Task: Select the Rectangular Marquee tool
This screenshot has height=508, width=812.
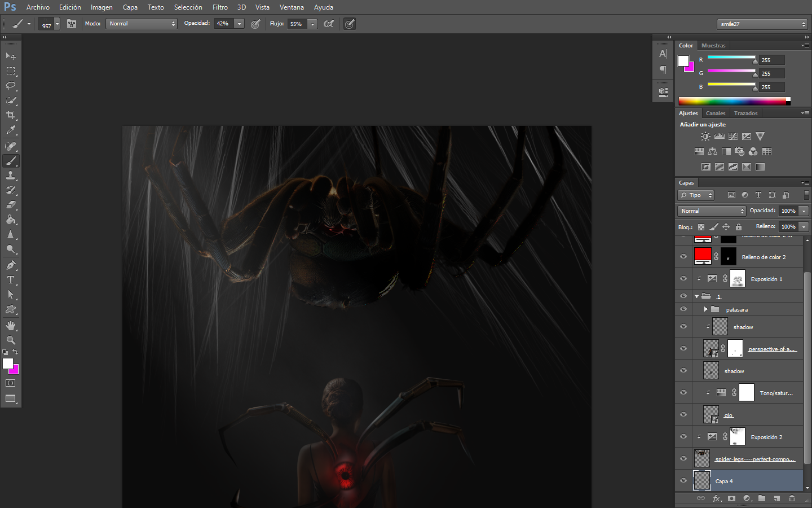Action: (11, 71)
